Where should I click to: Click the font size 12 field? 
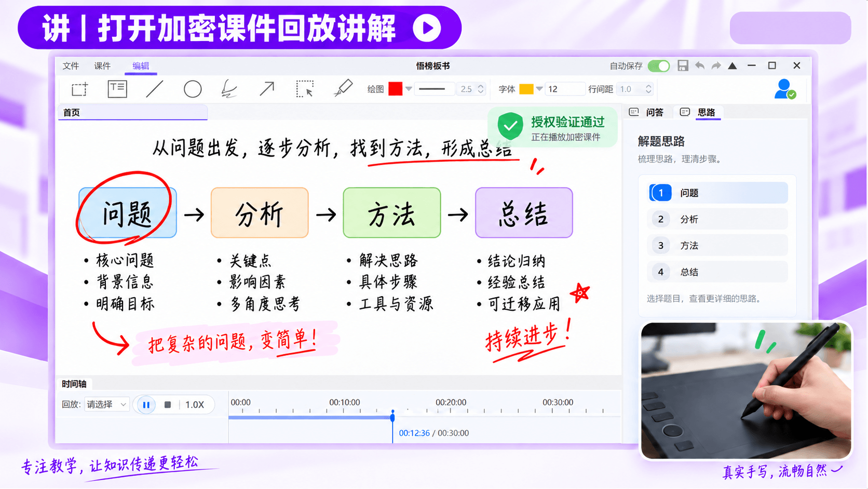click(564, 89)
